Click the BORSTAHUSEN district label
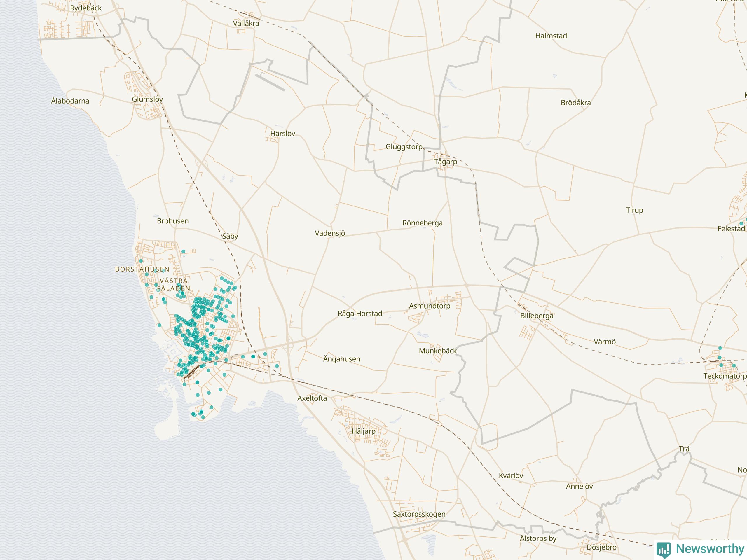 tap(142, 269)
